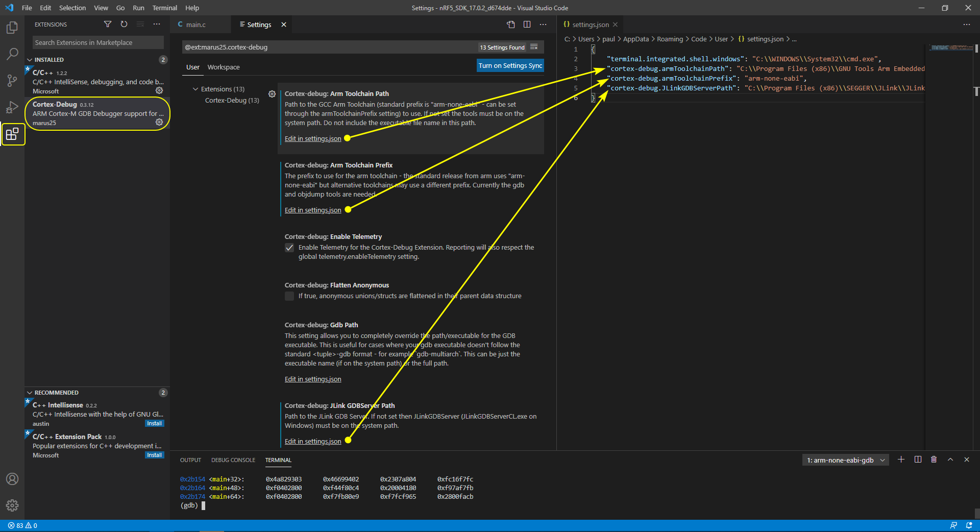
Task: Open the terminal selector dropdown arm-none-eabi-gdb
Action: 845,460
